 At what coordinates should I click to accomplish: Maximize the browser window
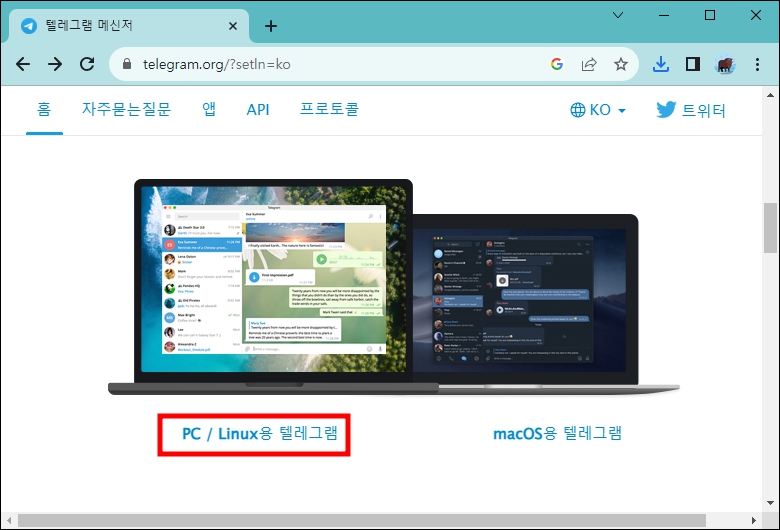click(x=710, y=15)
